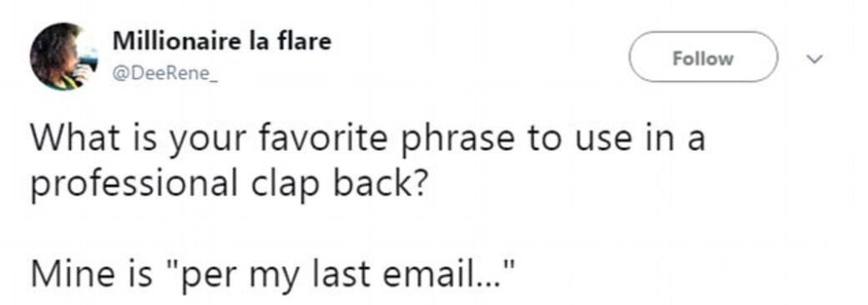The image size is (868, 305).
Task: Visit the @DeeRene_ handle link
Action: (x=165, y=75)
